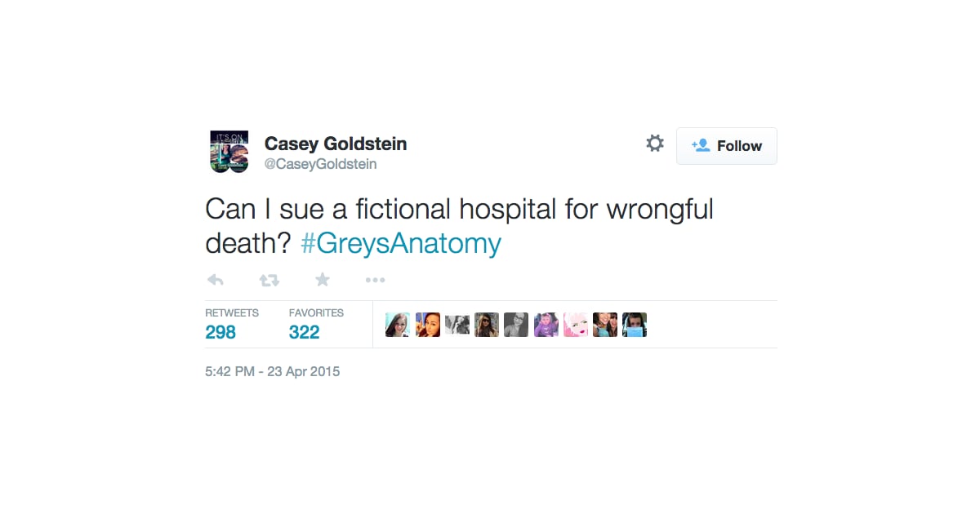The height and width of the screenshot is (514, 980).
Task: Toggle the favorite star for this tweet
Action: coord(323,280)
